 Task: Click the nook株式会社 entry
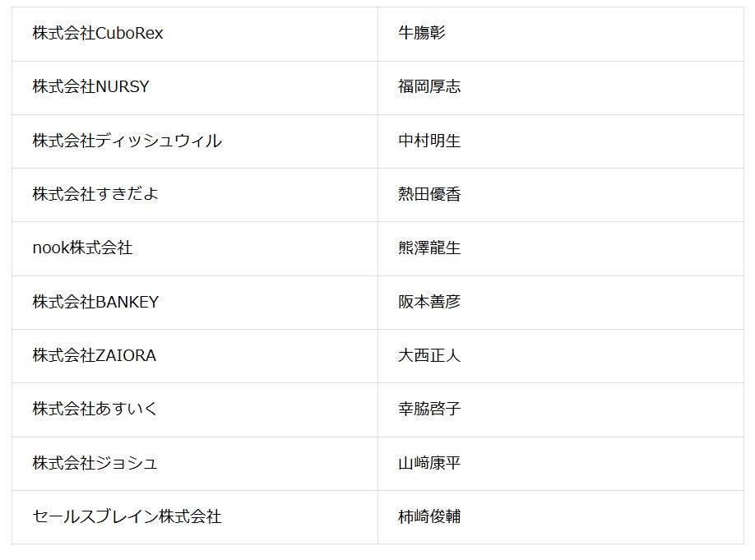tap(82, 248)
